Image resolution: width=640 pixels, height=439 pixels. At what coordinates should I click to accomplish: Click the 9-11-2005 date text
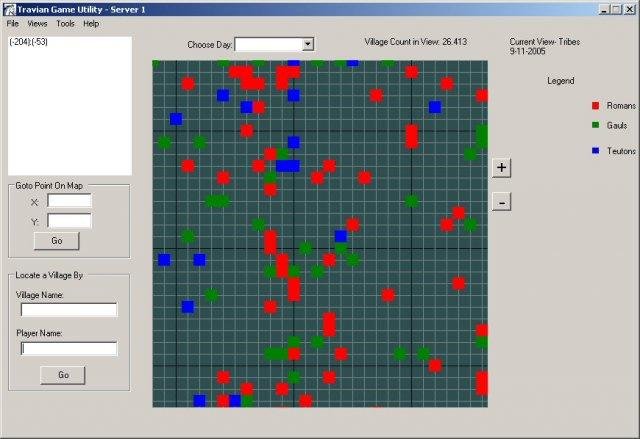(527, 51)
